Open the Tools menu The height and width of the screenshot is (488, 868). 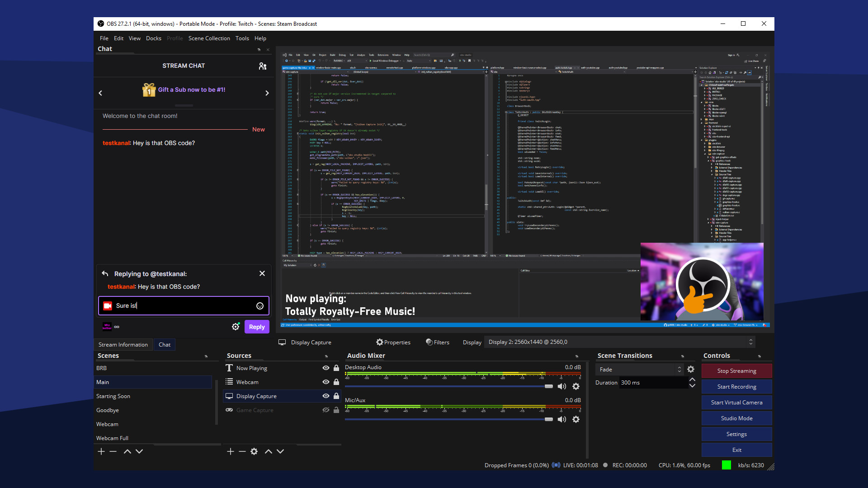pos(241,38)
